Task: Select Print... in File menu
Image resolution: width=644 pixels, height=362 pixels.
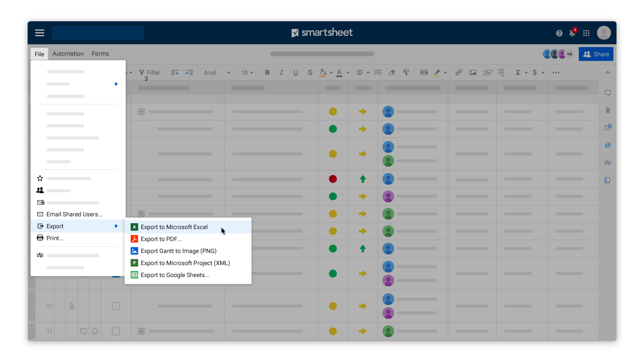Action: click(78, 238)
